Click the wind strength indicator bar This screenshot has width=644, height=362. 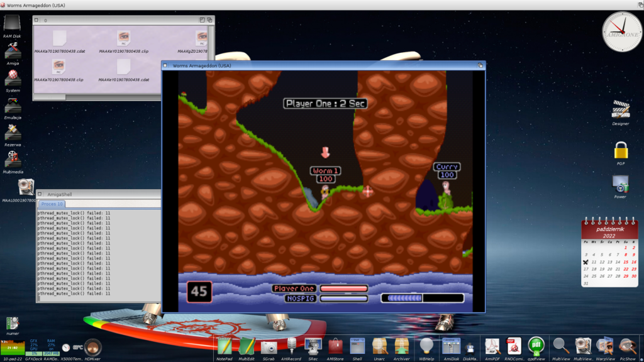click(423, 299)
